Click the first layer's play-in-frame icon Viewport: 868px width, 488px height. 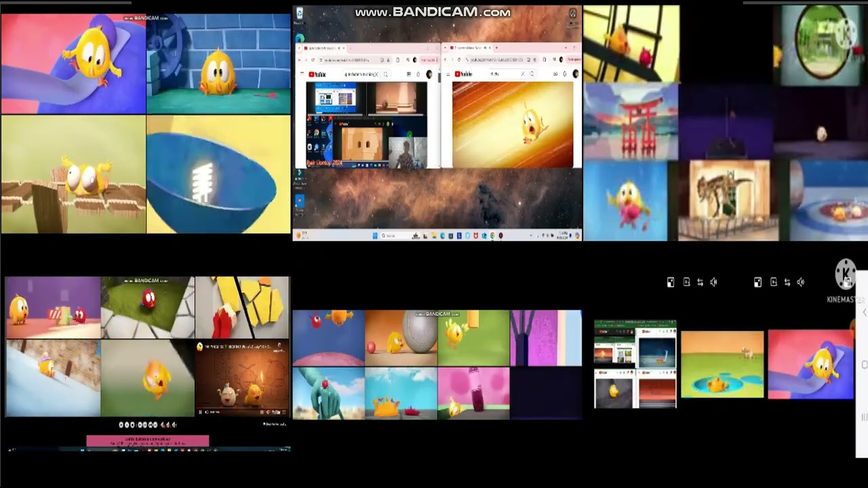click(686, 282)
